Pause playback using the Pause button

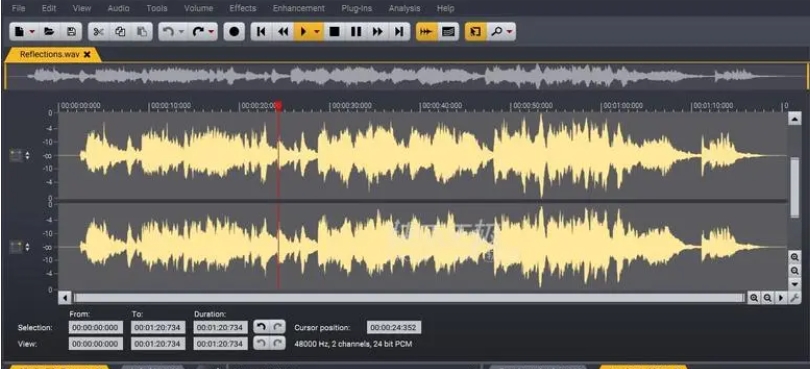click(x=356, y=32)
